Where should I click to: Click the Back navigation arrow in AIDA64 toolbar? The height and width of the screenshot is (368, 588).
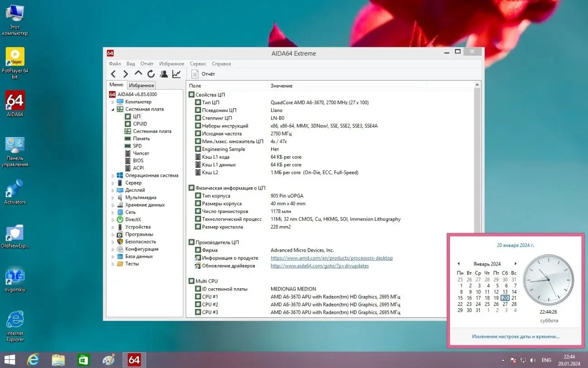point(113,73)
